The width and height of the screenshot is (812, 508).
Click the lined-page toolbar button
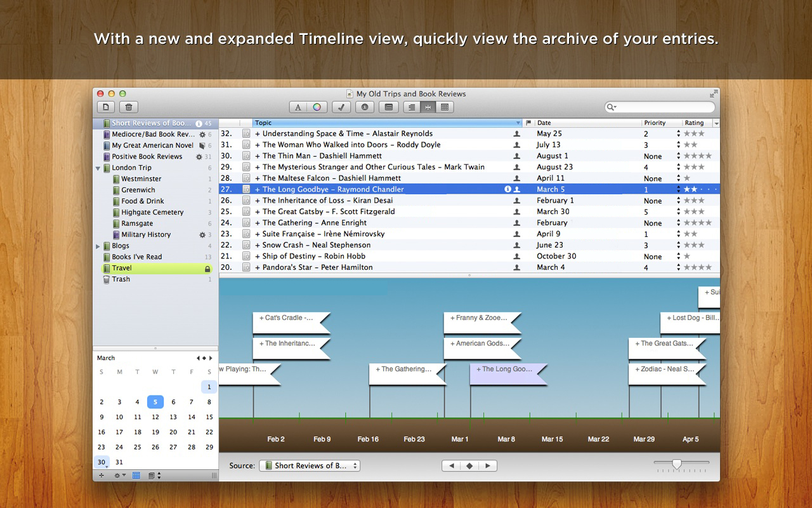(389, 107)
